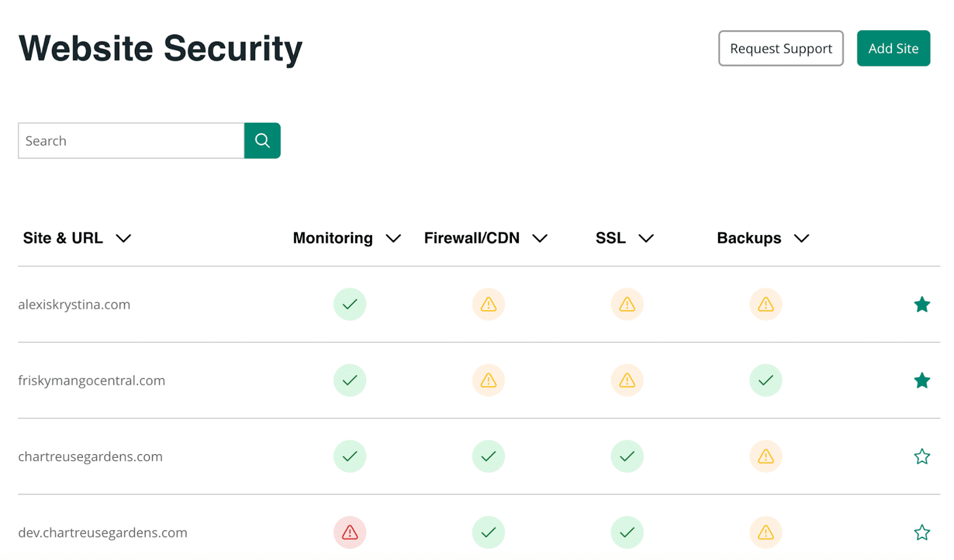The width and height of the screenshot is (954, 560).
Task: Click friskymangocentral.com SSL warning icon
Action: (627, 380)
